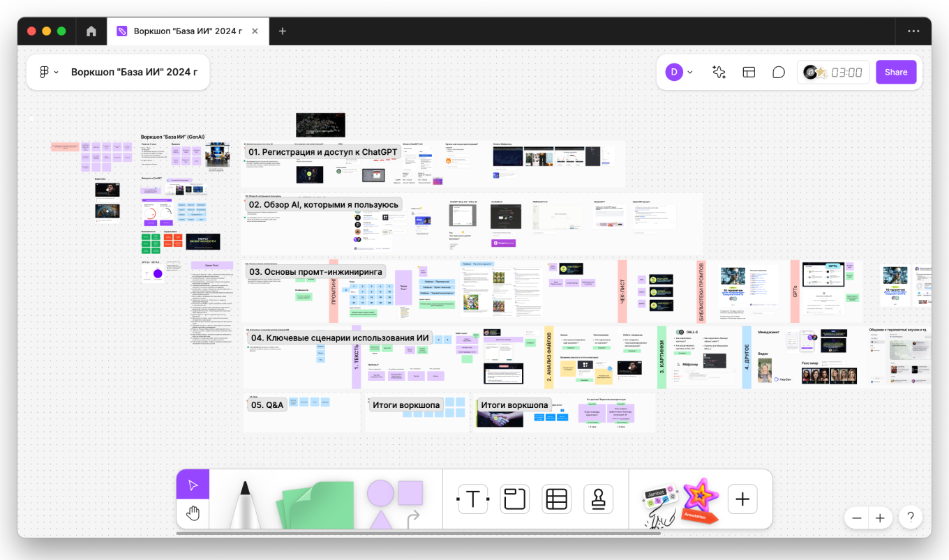The width and height of the screenshot is (949, 560).
Task: Open the user avatar D dropdown
Action: [x=680, y=73]
